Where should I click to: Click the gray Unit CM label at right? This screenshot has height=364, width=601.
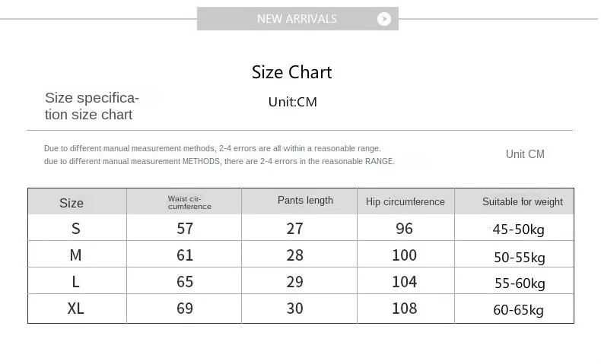click(x=525, y=154)
